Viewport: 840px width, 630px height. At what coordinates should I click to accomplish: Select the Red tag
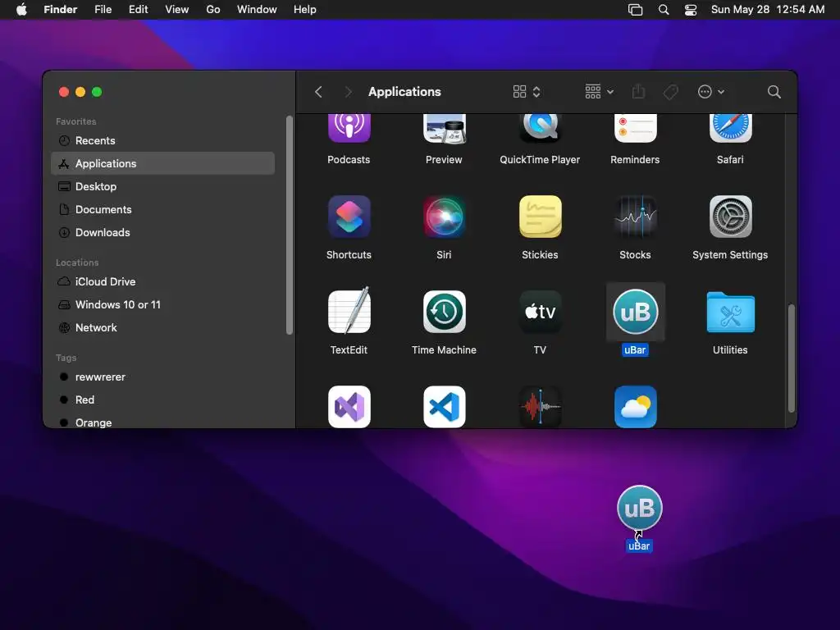click(163, 399)
